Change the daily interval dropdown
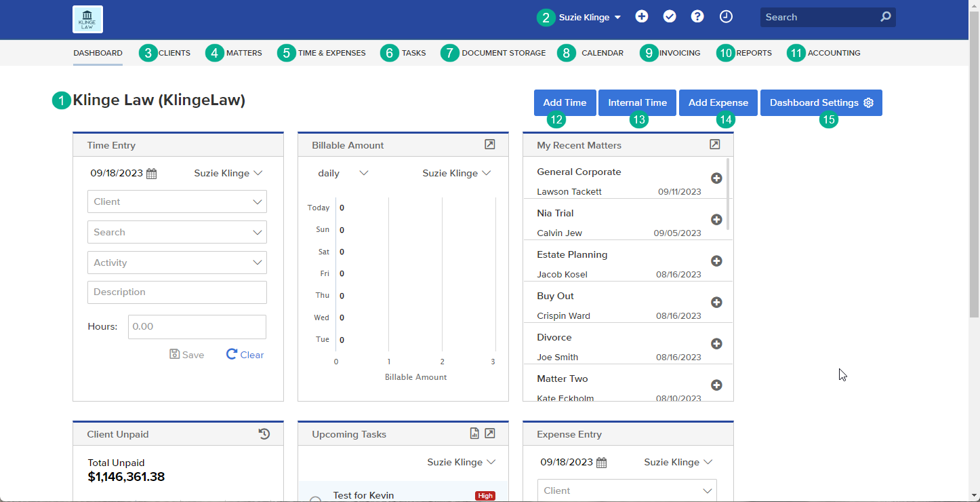The height and width of the screenshot is (502, 980). (343, 173)
